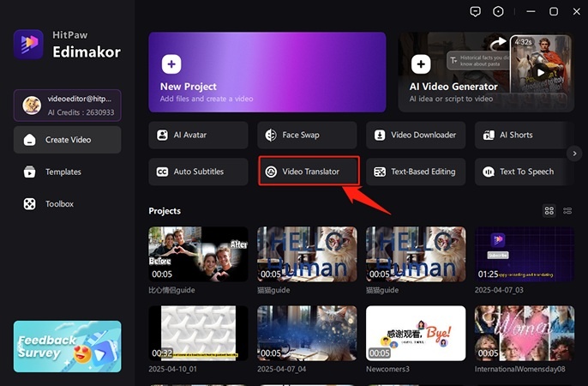
Task: Switch Projects to list view
Action: (567, 211)
